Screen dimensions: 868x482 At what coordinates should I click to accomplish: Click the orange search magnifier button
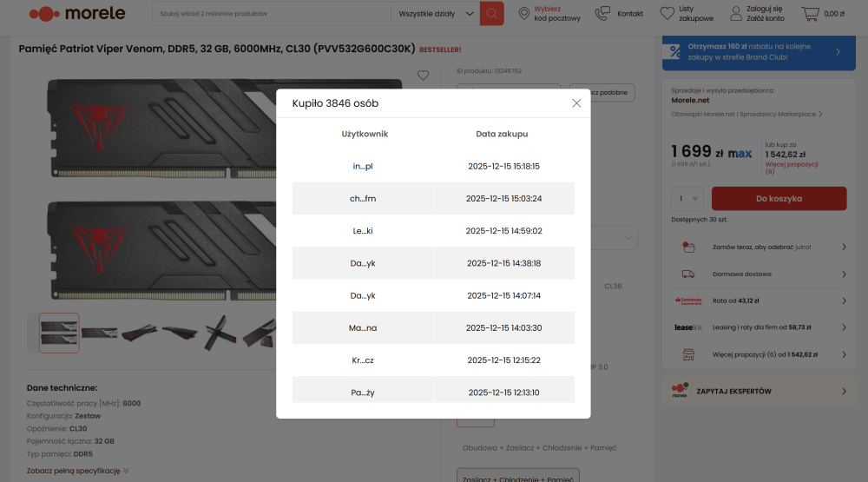pos(491,13)
